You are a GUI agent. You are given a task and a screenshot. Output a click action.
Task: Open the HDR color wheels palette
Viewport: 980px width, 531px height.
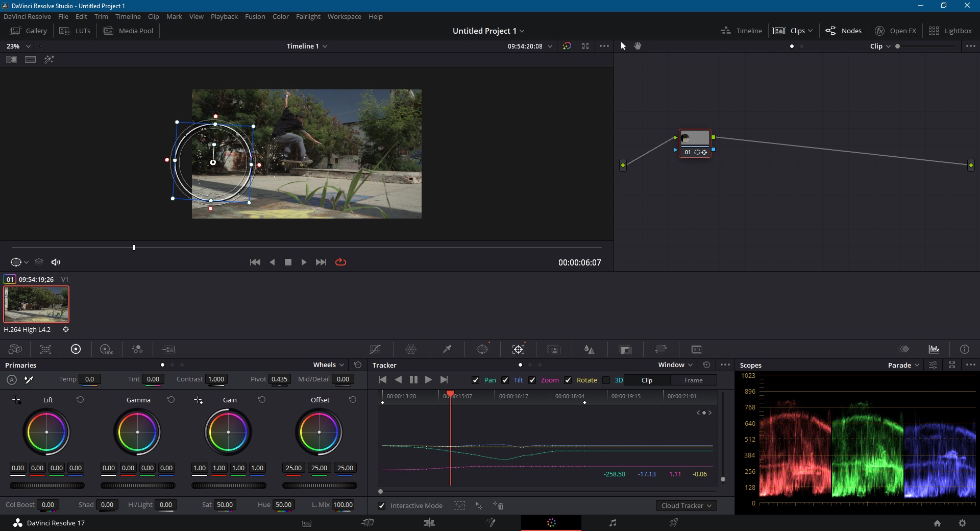(106, 349)
